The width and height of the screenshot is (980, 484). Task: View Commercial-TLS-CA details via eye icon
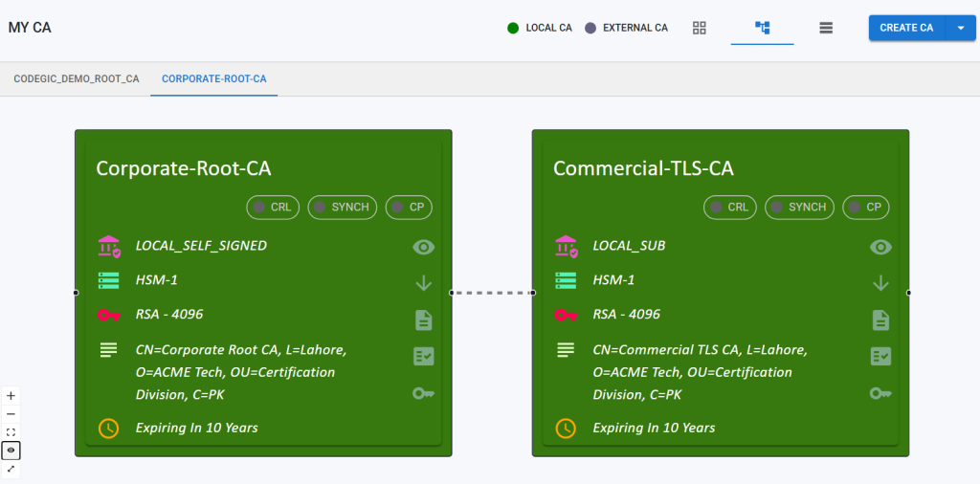880,247
